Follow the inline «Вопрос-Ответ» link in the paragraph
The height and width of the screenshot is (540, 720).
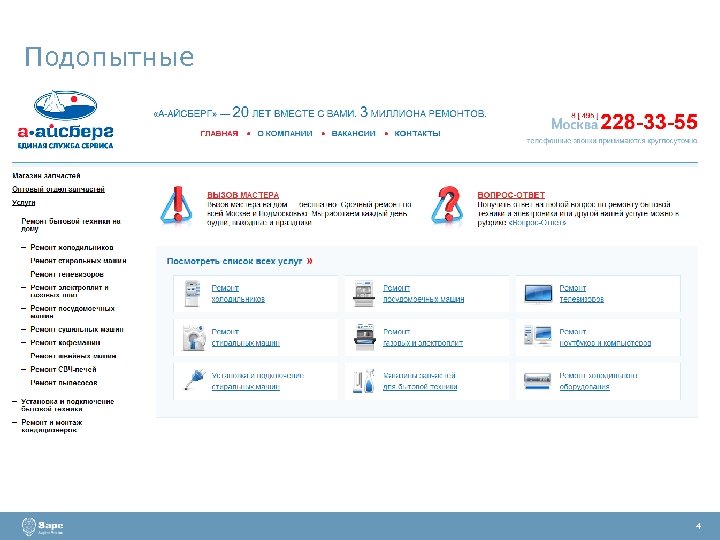coord(537,222)
